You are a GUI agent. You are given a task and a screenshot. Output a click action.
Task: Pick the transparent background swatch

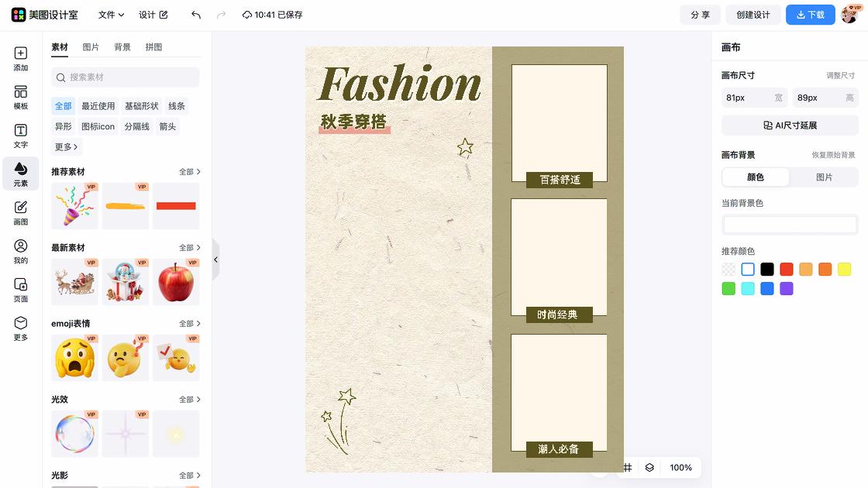coord(728,270)
